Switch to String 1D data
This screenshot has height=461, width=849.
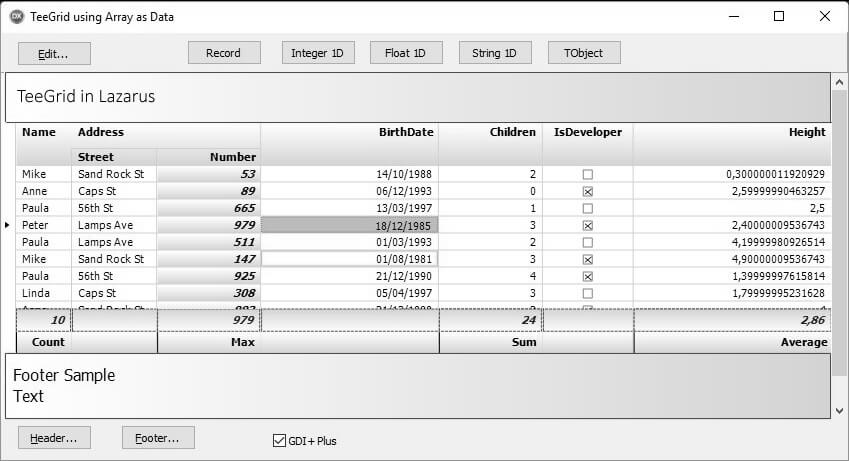(x=495, y=53)
